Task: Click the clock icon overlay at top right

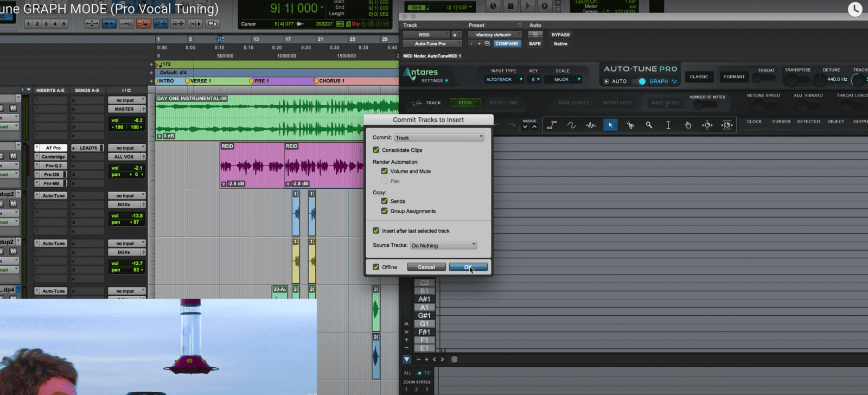Action: tap(855, 9)
